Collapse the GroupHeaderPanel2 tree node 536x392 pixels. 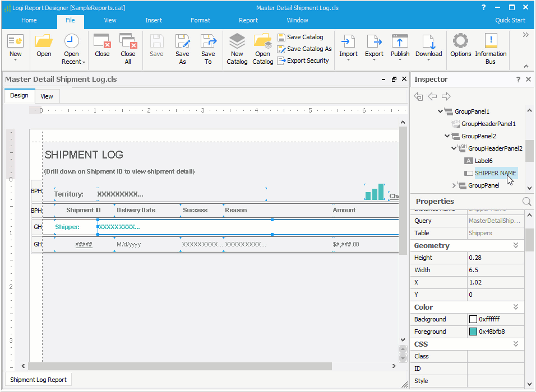point(453,148)
